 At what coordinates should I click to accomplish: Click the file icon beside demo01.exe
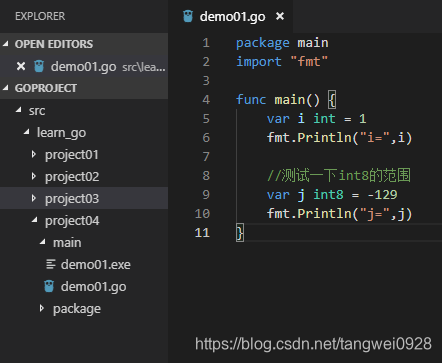(51, 264)
